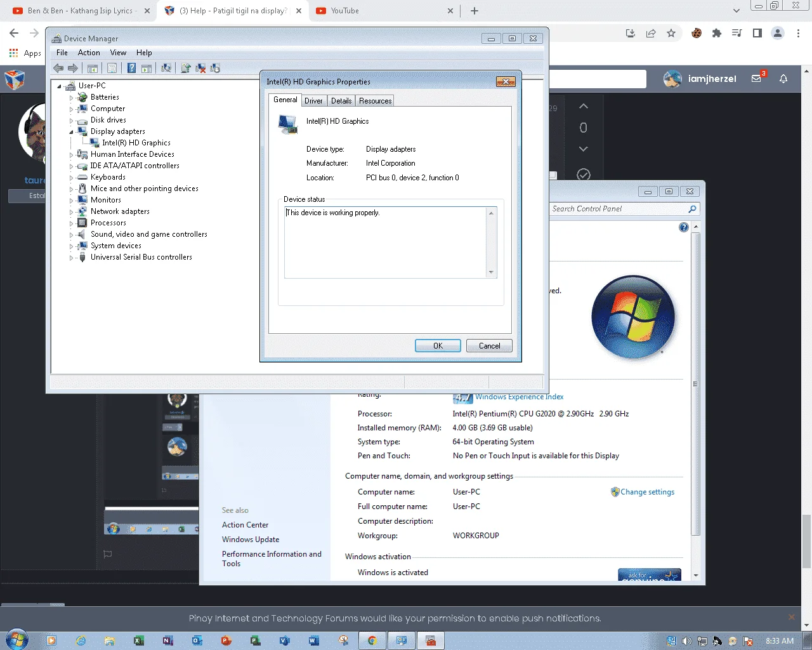Click forum username iamjherzel

pyautogui.click(x=712, y=79)
